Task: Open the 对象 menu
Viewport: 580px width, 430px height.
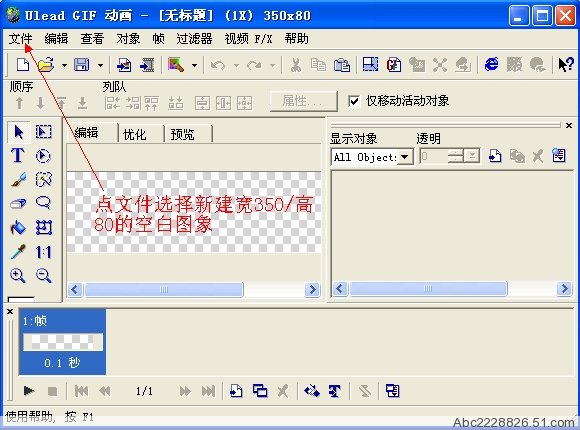Action: [128, 38]
